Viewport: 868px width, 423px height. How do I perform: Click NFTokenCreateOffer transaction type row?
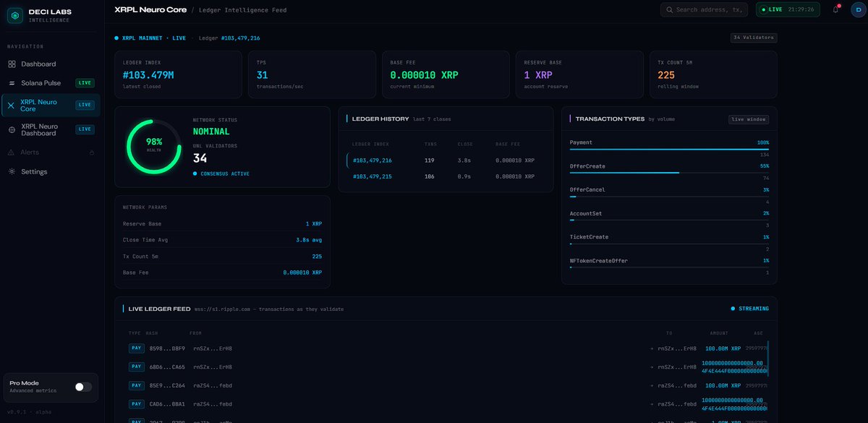[x=669, y=266]
